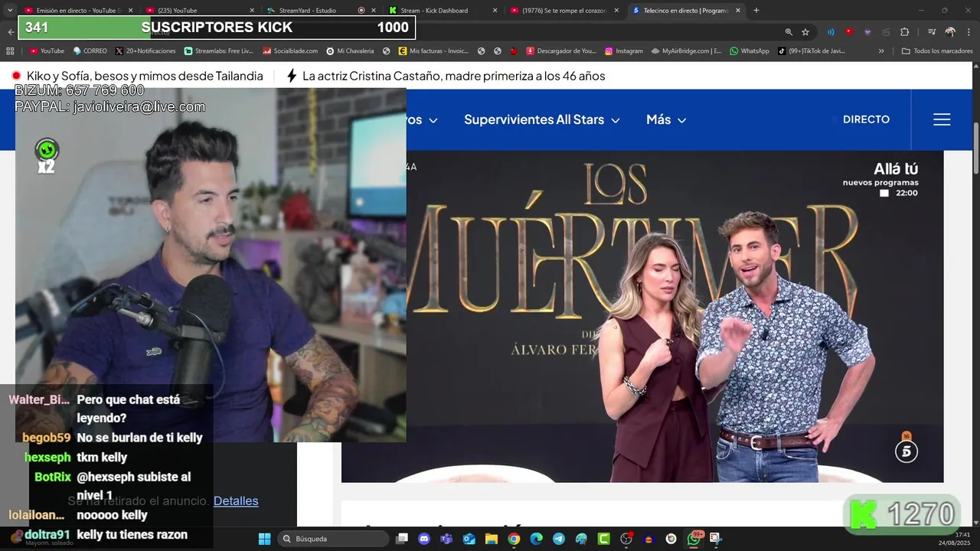Open the media control music icon
The width and height of the screenshot is (980, 551).
coord(932,32)
